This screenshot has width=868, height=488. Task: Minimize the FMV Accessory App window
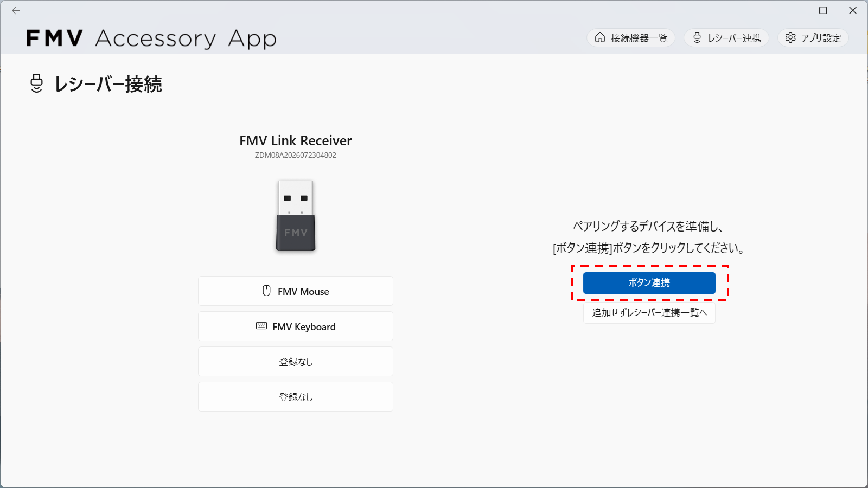pyautogui.click(x=793, y=10)
